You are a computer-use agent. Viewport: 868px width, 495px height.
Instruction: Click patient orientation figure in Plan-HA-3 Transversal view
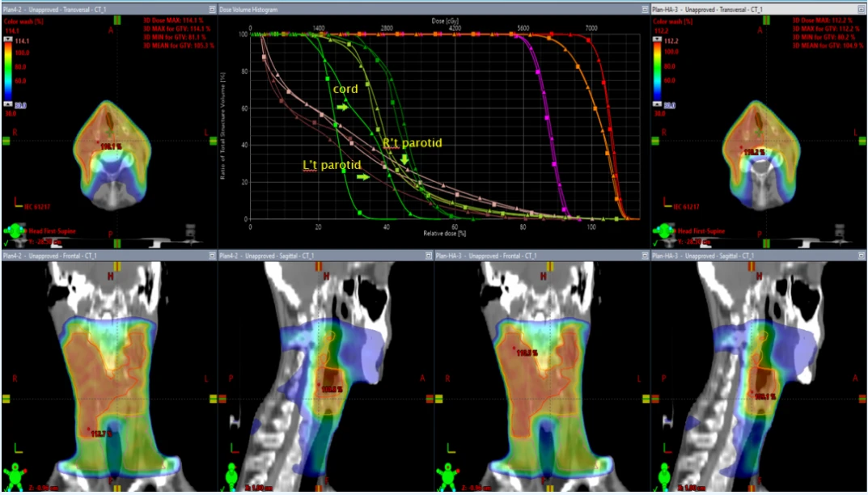click(x=663, y=232)
